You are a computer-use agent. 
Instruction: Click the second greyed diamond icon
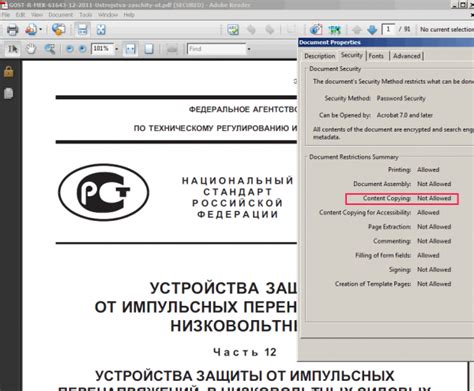click(x=270, y=30)
